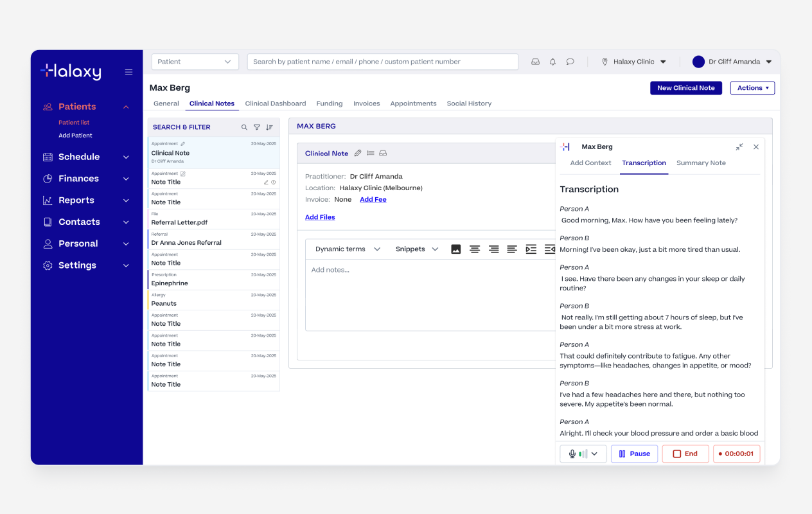Viewport: 812px width, 514px height.
Task: Open the Dynamic terms dropdown
Action: point(348,249)
